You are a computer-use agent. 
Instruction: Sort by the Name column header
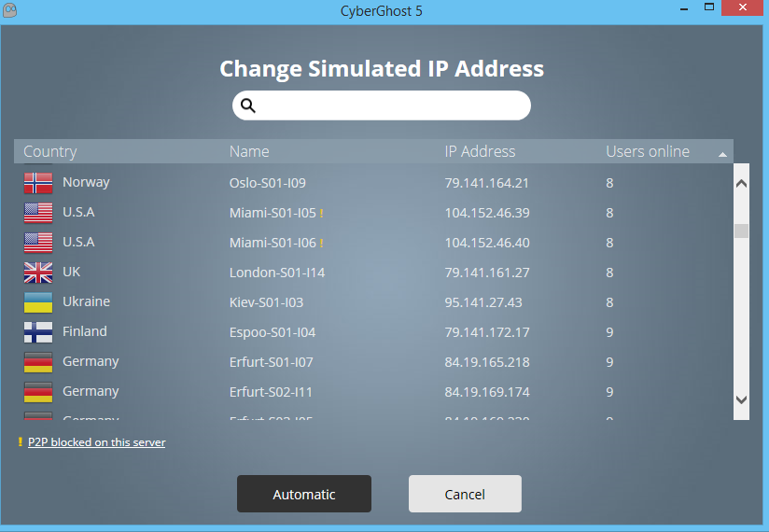click(x=249, y=151)
